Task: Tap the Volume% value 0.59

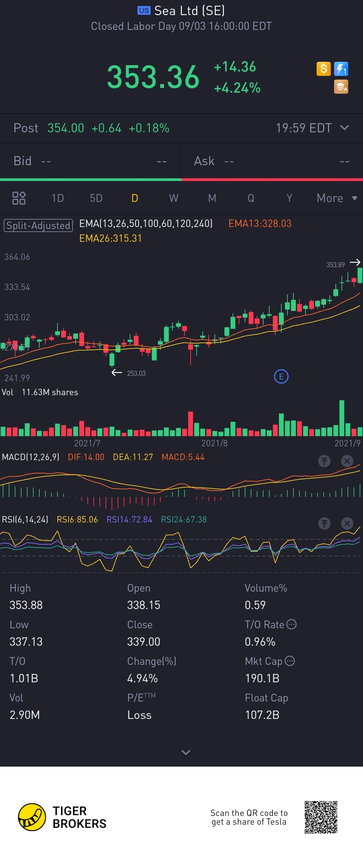Action: point(255,605)
